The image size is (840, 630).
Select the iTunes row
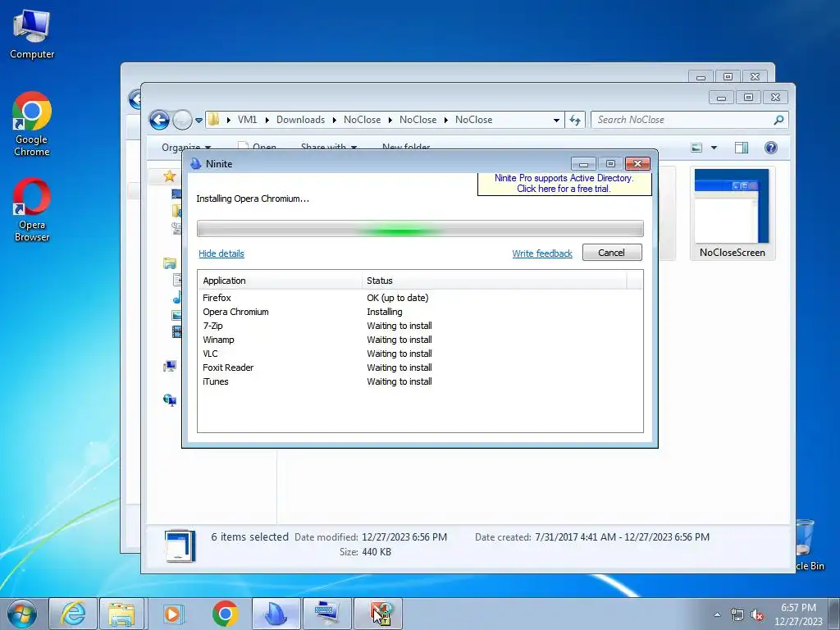420,381
